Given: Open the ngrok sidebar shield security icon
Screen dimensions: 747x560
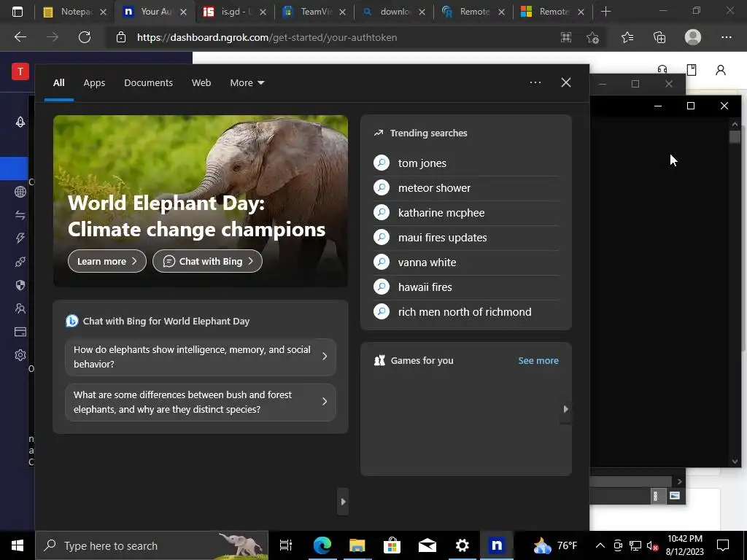Looking at the screenshot, I should point(20,285).
